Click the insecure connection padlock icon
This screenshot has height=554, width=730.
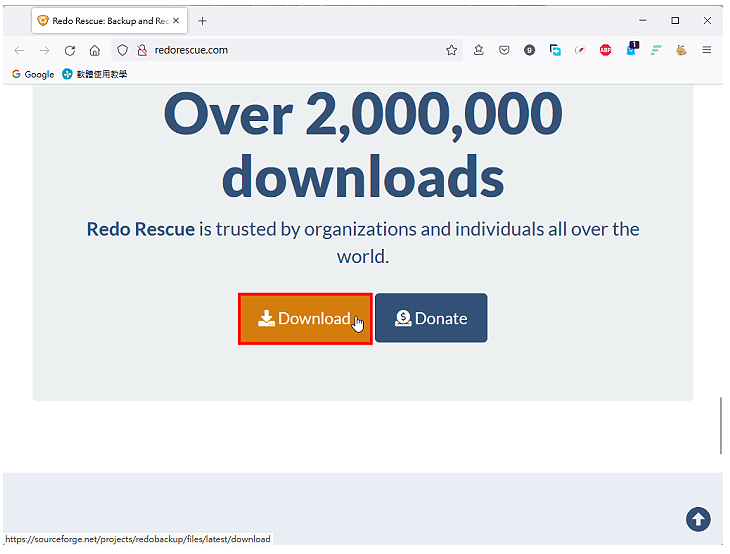point(142,50)
